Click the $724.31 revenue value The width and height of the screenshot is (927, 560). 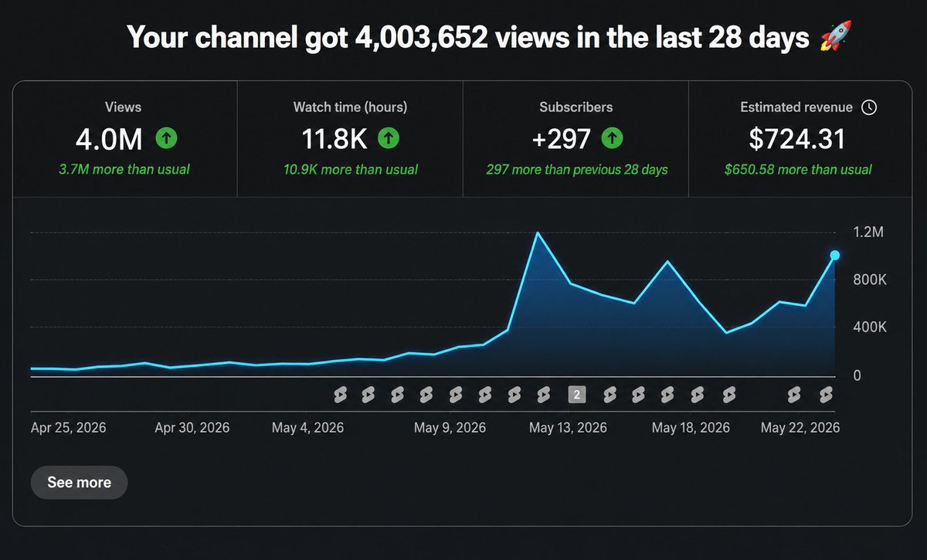[797, 140]
